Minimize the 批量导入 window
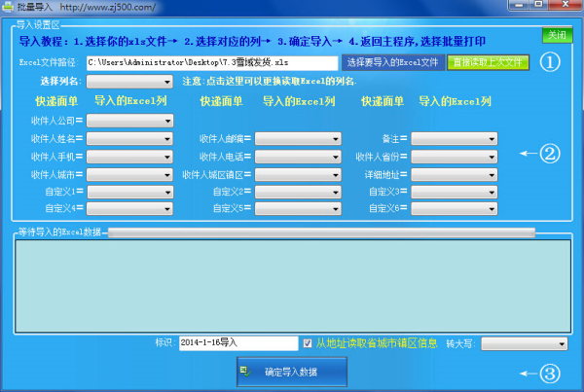 tap(519, 5)
